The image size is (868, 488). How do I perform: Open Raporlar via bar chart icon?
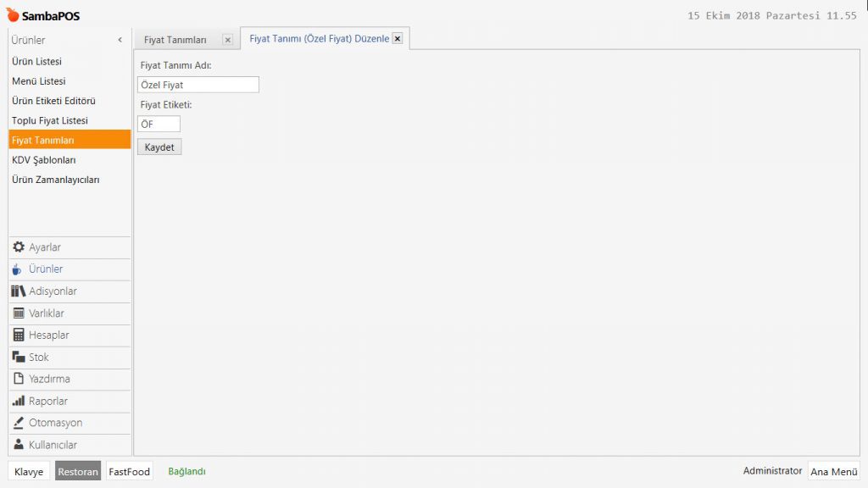[x=19, y=401]
